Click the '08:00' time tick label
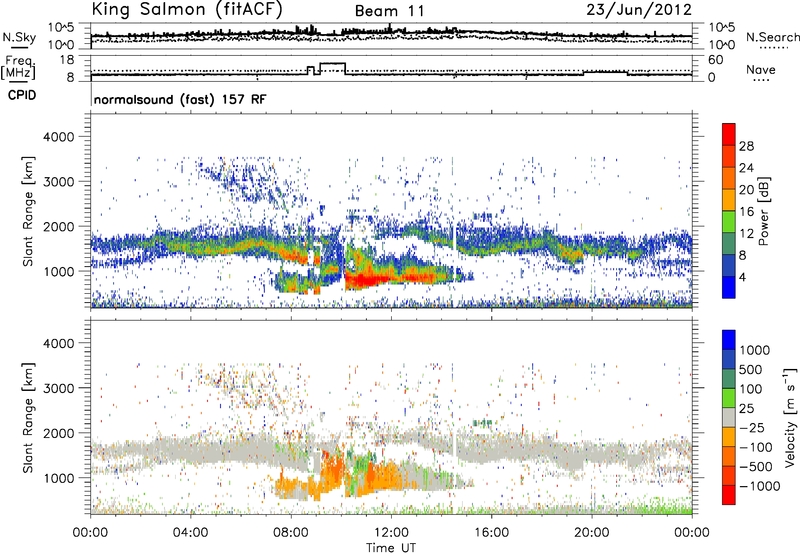Viewport: 800px width, 554px height. click(x=291, y=533)
